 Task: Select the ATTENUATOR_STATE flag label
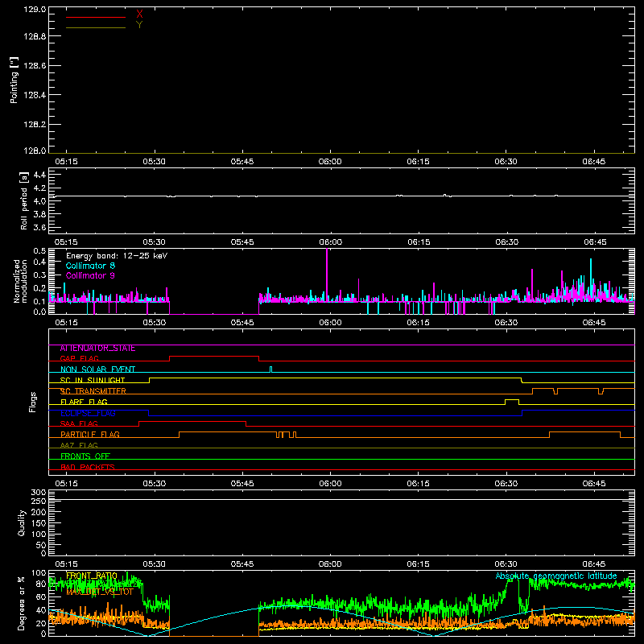pyautogui.click(x=97, y=349)
